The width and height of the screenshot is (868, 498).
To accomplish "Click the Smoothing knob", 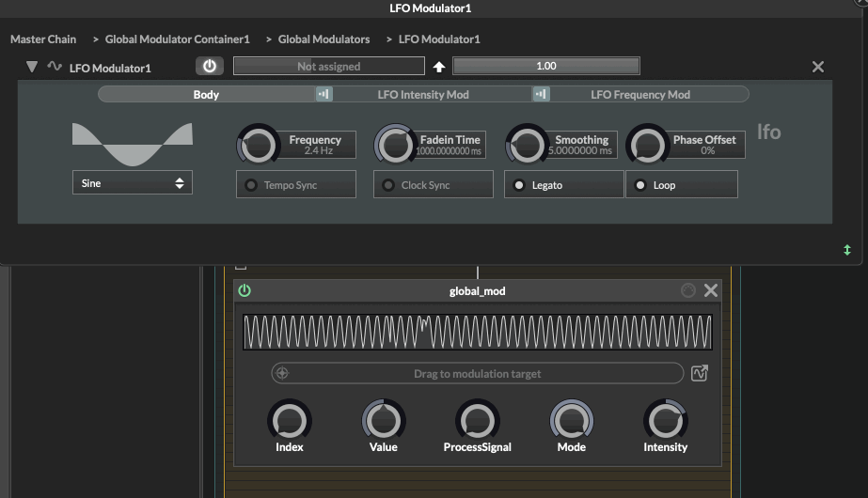I will coord(527,145).
